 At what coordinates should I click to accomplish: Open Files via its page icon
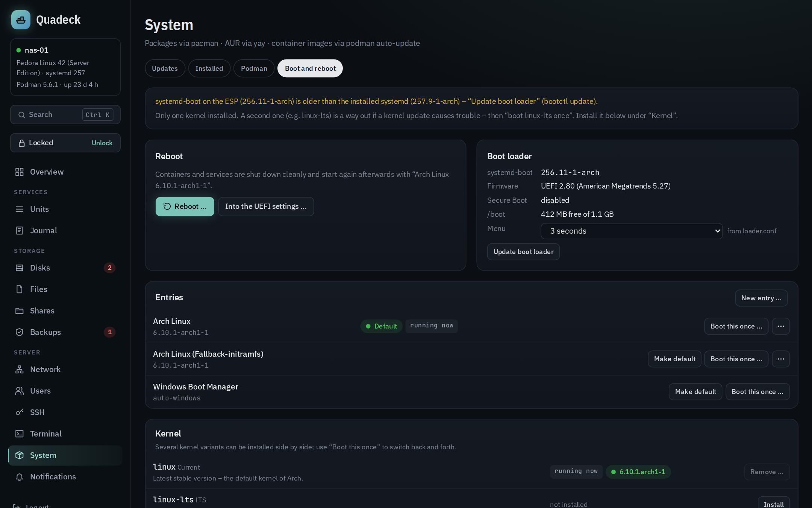tap(20, 289)
